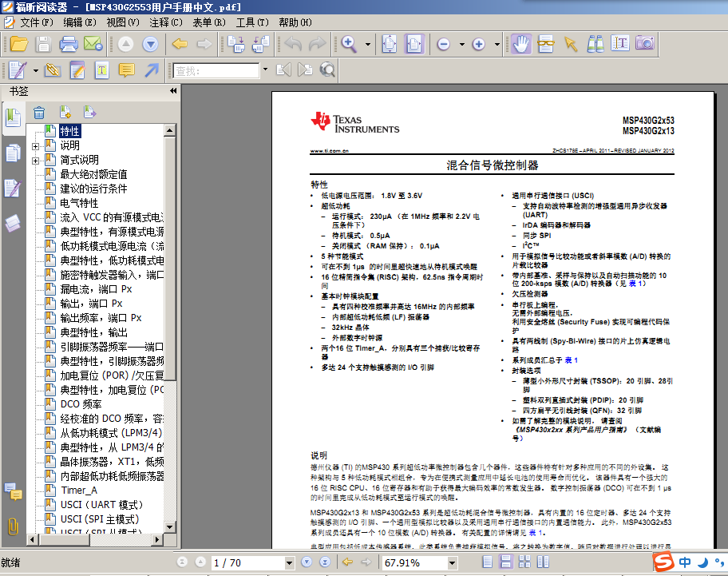This screenshot has height=576, width=728.
Task: Switch to single page layout
Action: tap(488, 562)
